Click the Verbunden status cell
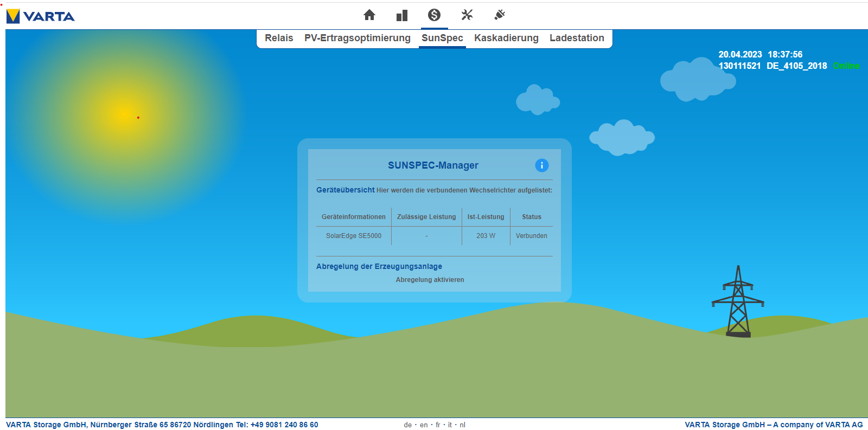 [x=532, y=236]
